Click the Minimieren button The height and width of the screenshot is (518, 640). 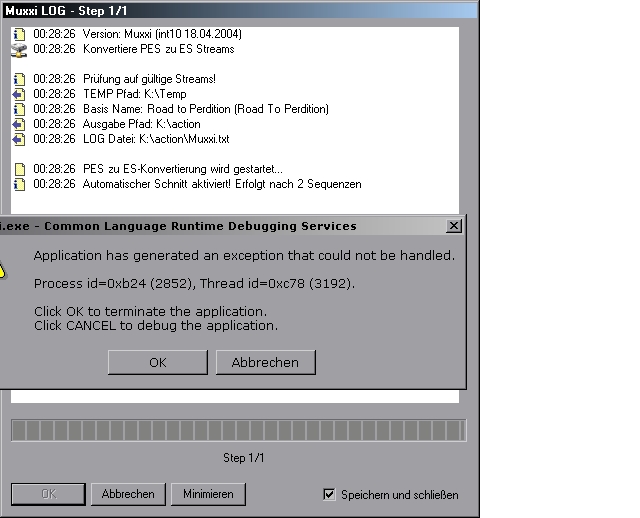pos(208,494)
